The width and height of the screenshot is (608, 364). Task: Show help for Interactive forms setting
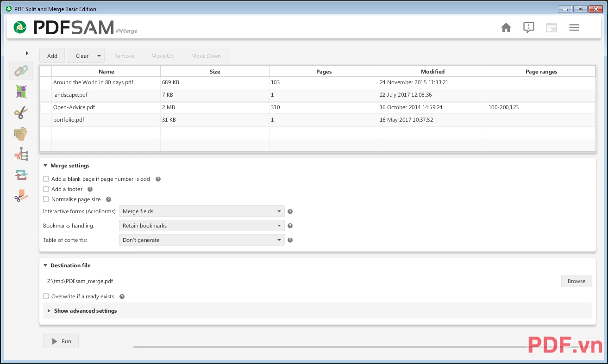click(290, 211)
